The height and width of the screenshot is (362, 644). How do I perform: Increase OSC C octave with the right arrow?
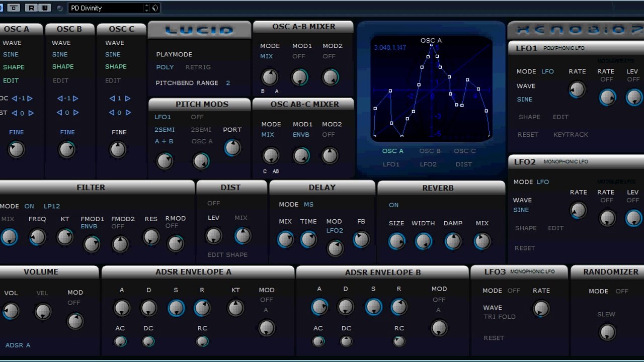coord(128,99)
